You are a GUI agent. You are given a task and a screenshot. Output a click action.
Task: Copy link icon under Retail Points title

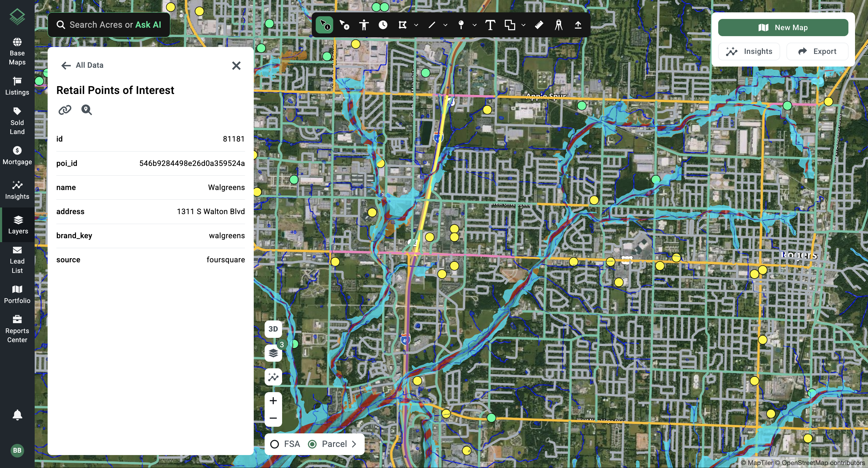65,110
